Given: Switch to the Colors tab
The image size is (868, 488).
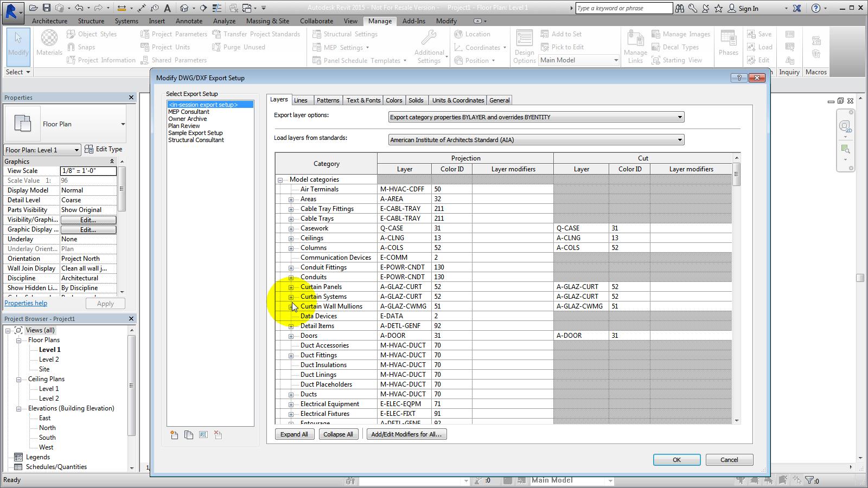Looking at the screenshot, I should [x=394, y=100].
